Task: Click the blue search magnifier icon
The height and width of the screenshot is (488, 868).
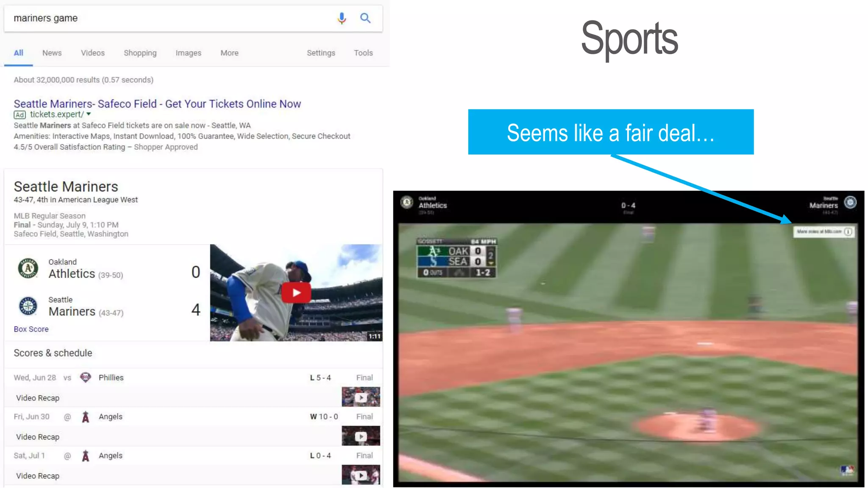Action: (x=365, y=18)
